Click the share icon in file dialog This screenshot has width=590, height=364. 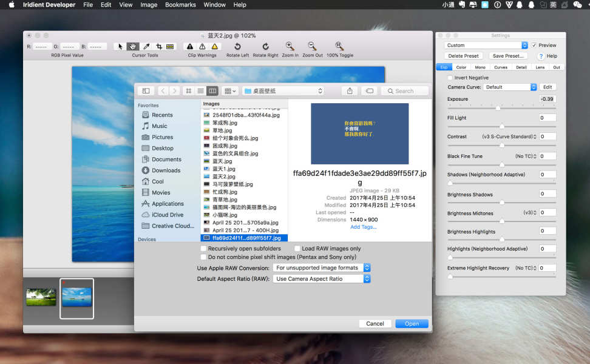coord(350,91)
